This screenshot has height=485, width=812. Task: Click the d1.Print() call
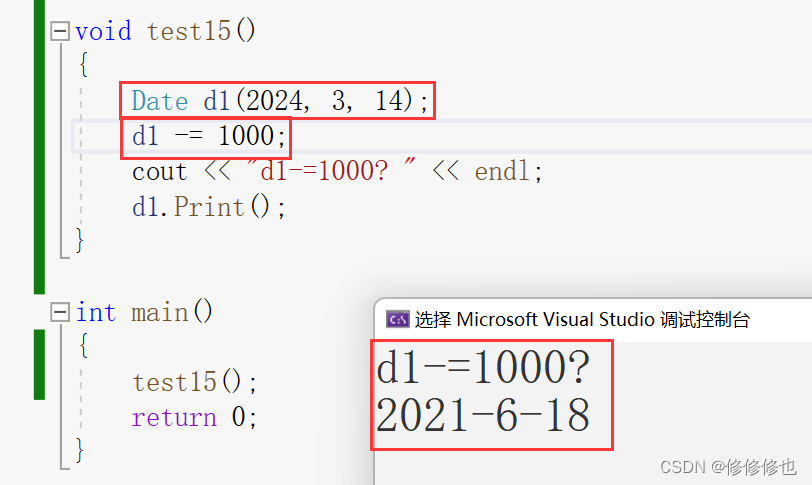tap(209, 207)
